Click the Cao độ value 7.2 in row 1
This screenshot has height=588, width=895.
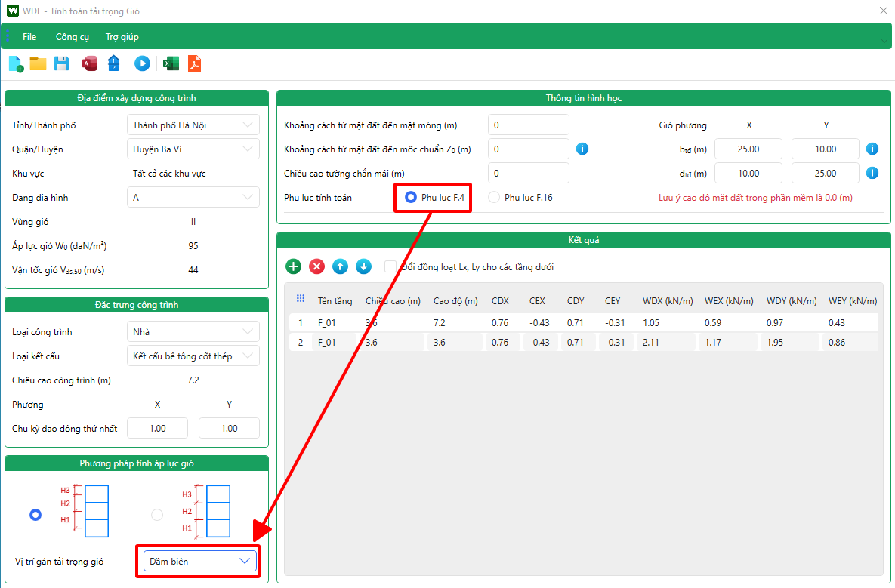(x=440, y=323)
